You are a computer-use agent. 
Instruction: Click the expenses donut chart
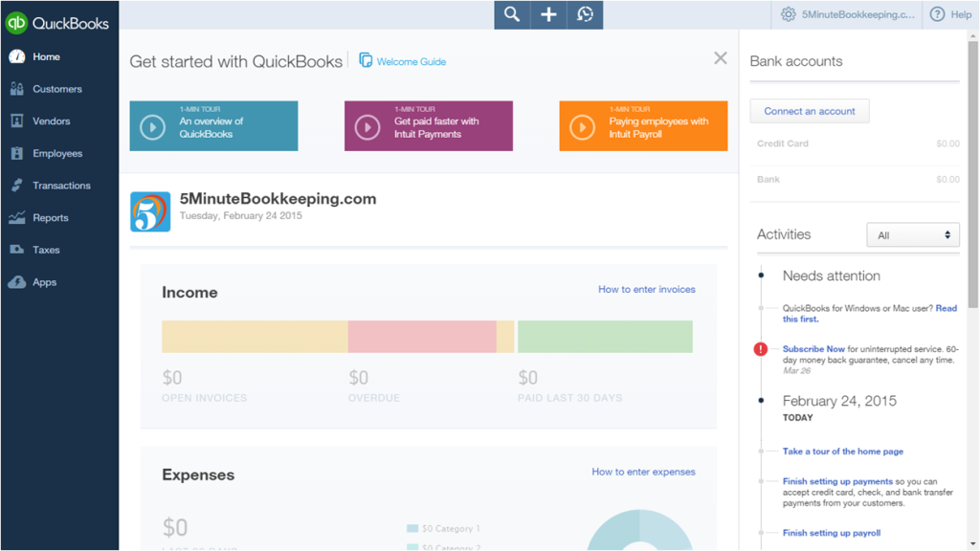pos(639,530)
